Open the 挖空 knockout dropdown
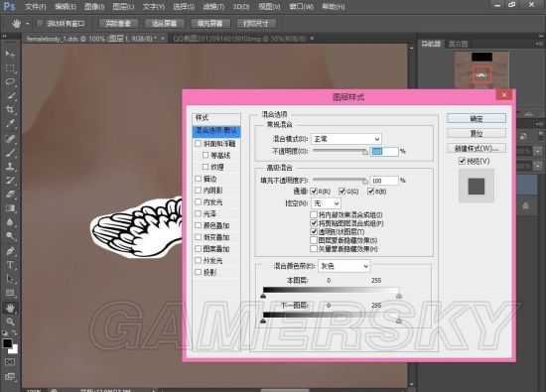 coord(326,203)
